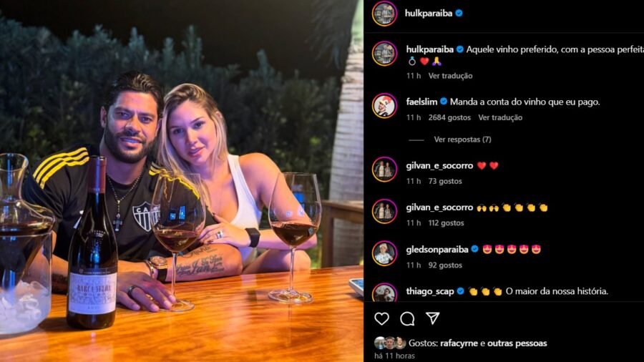The image size is (644, 362).
Task: Open thiago_scap profile avatar
Action: click(x=384, y=292)
